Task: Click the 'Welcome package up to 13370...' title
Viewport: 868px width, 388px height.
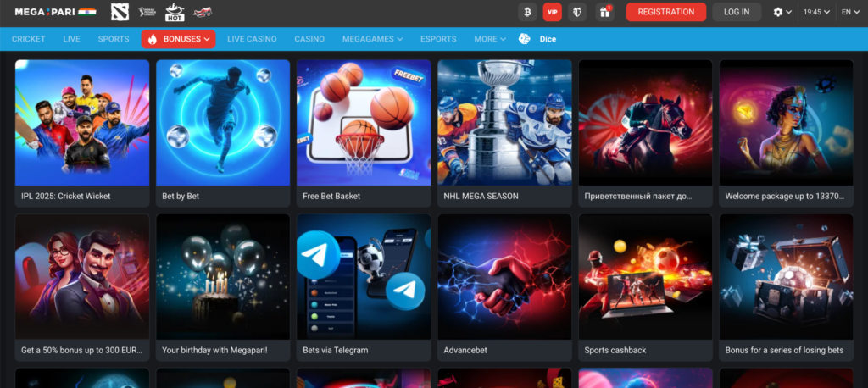Action: point(784,196)
